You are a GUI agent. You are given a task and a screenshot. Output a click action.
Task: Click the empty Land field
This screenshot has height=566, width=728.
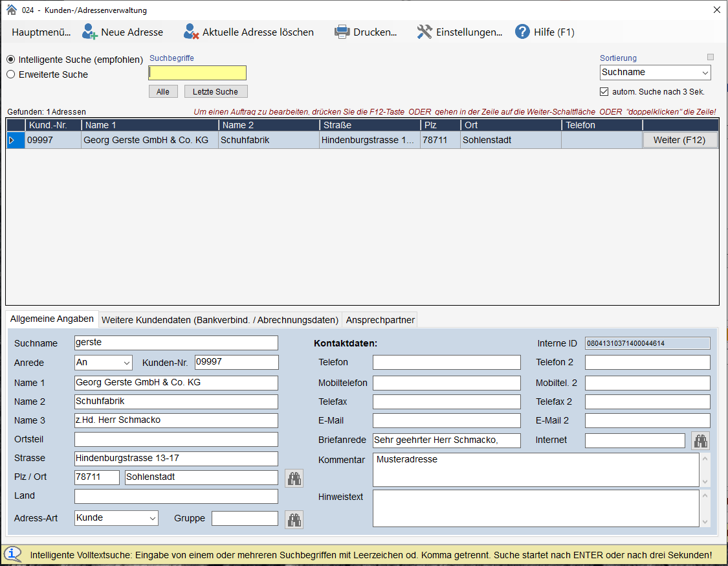tap(176, 496)
